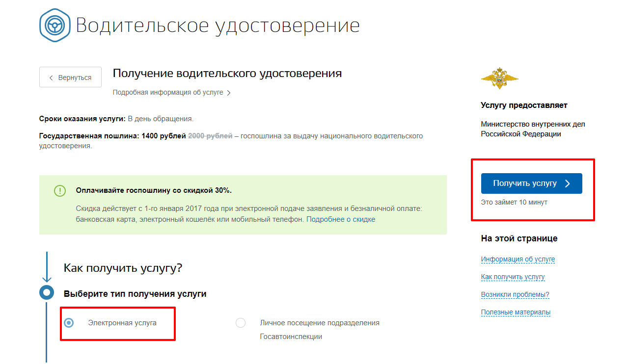The image size is (628, 364).
Task: Click the Это займет 10 минут note
Action: tap(514, 202)
